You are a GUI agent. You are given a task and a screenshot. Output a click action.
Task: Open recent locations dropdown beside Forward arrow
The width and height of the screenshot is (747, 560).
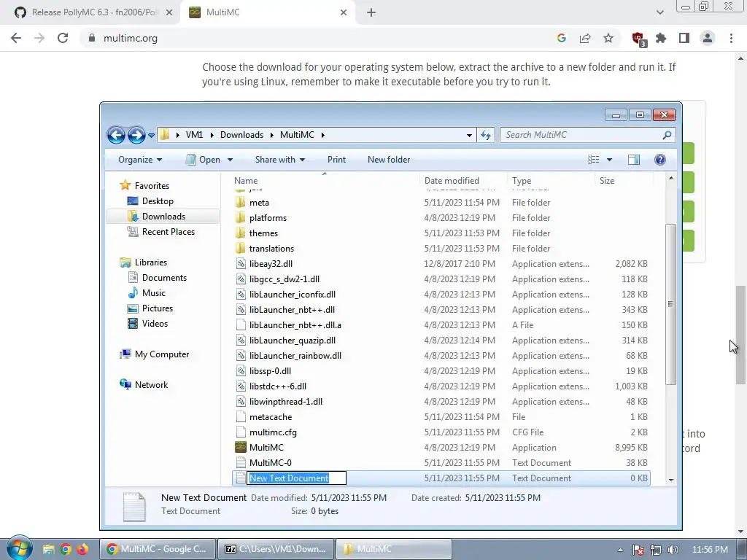click(151, 136)
